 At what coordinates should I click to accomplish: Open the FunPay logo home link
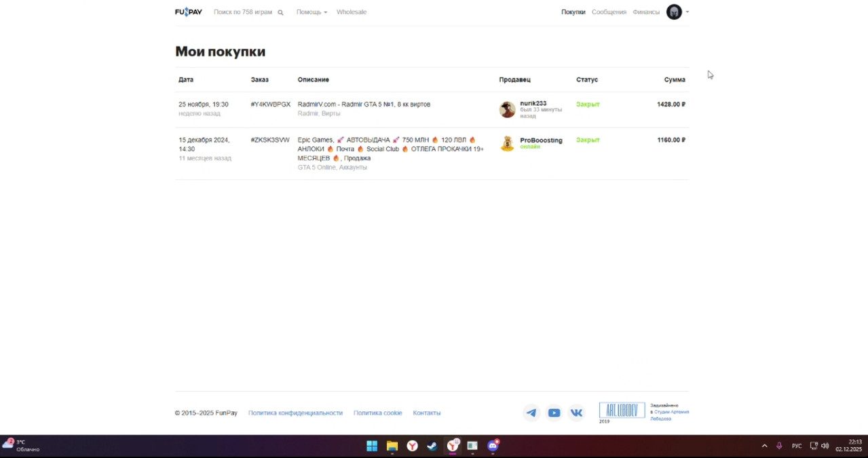click(x=189, y=12)
